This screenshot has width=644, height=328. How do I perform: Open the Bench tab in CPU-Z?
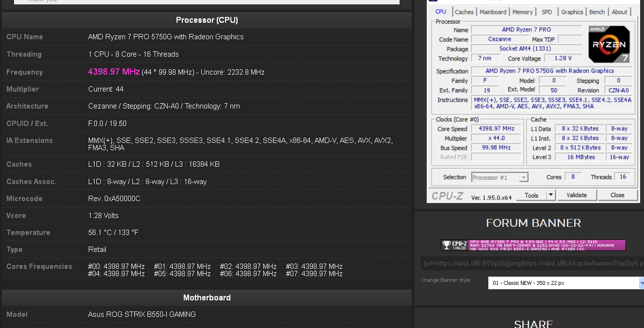click(x=597, y=12)
